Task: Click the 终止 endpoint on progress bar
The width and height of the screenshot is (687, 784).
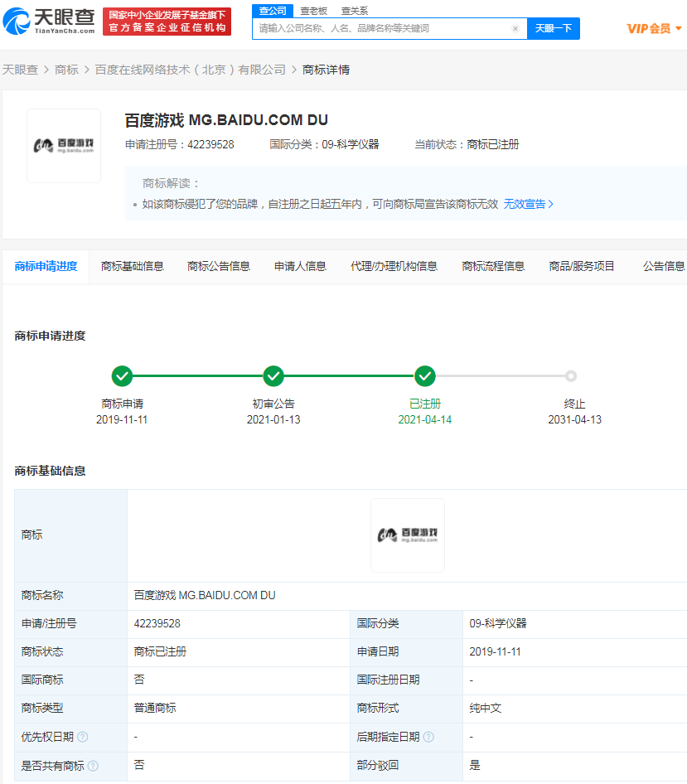Action: point(571,376)
